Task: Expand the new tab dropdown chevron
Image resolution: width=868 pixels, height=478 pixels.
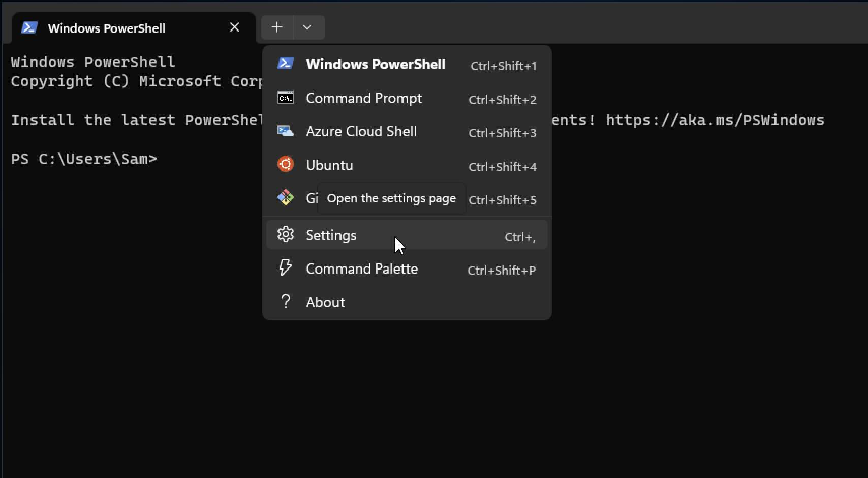Action: point(307,27)
